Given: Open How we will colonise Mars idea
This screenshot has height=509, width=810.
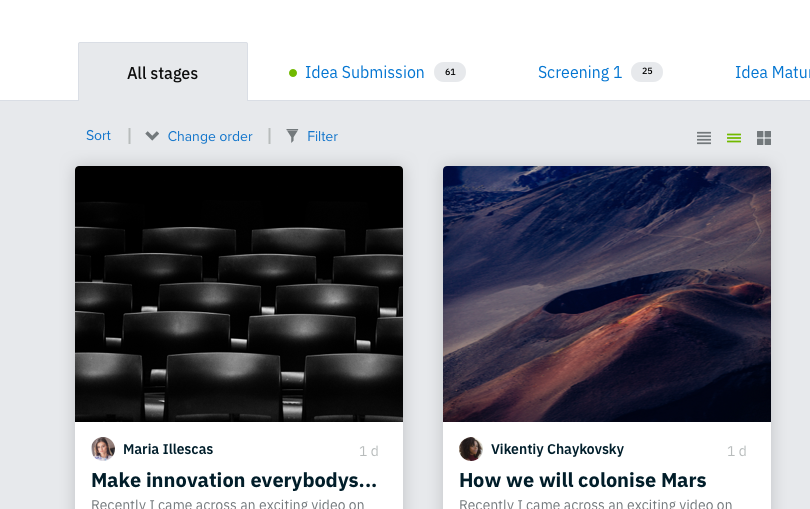Looking at the screenshot, I should (583, 480).
